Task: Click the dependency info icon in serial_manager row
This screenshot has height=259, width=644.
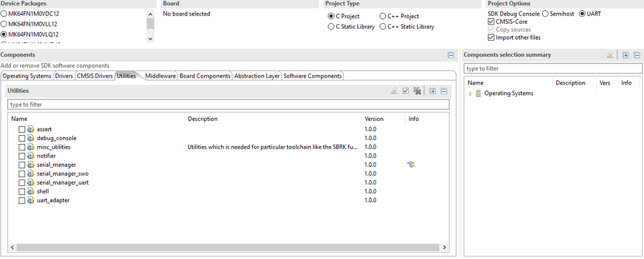Action: click(411, 164)
